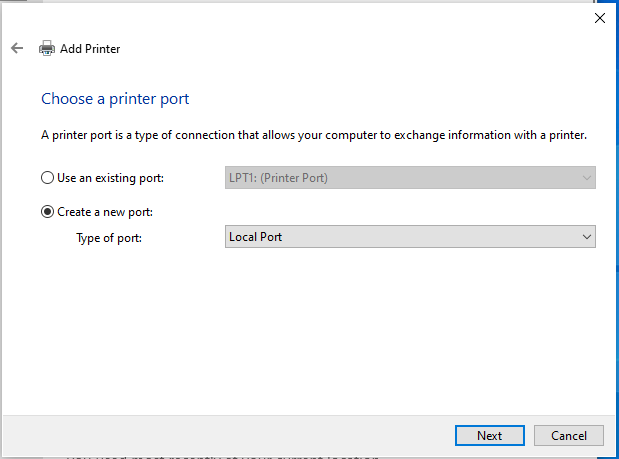
Task: Close the Add Printer dialog with X
Action: coord(600,18)
